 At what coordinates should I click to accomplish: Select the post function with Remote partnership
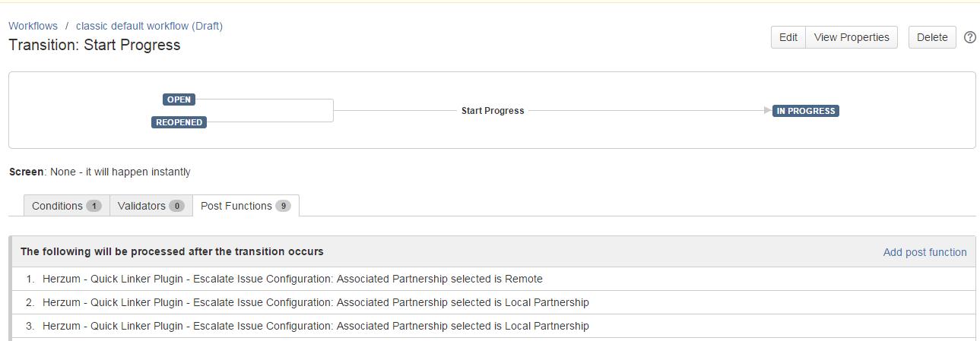click(293, 279)
